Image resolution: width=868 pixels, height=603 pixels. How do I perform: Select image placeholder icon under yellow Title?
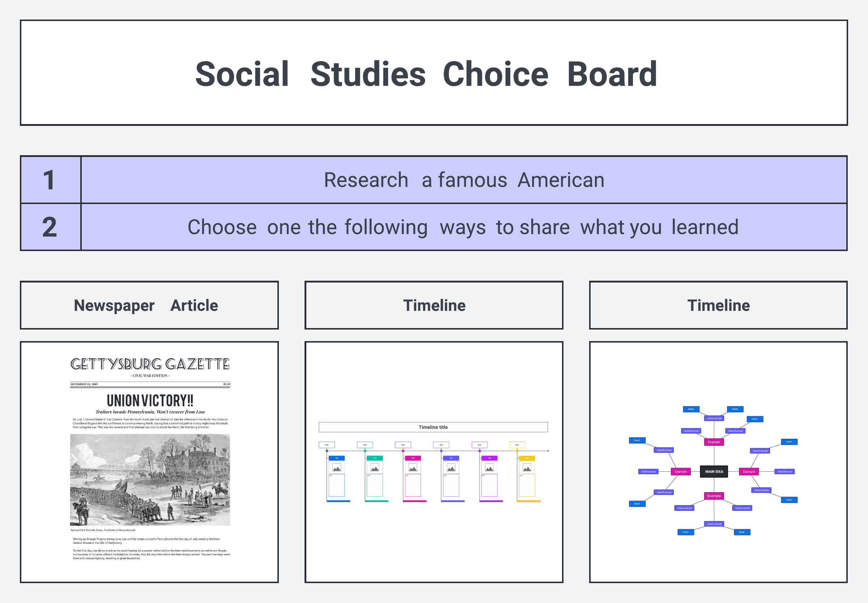tap(527, 468)
